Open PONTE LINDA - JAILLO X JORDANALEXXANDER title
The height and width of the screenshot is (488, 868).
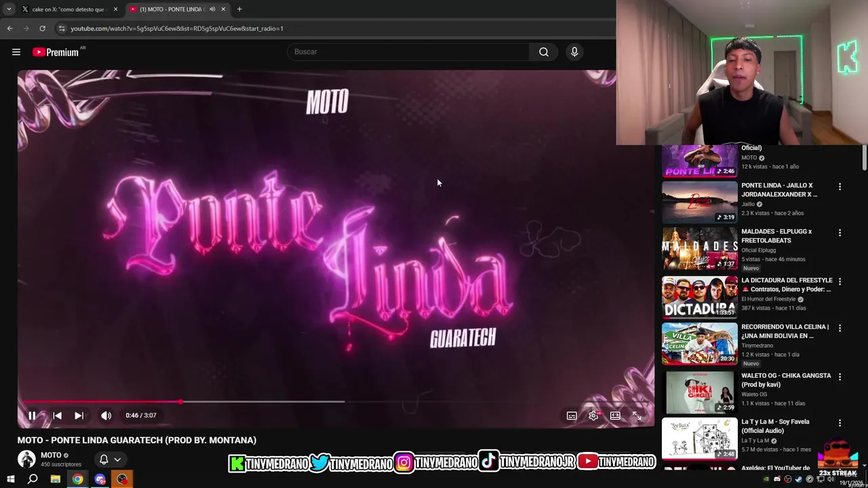click(x=779, y=190)
